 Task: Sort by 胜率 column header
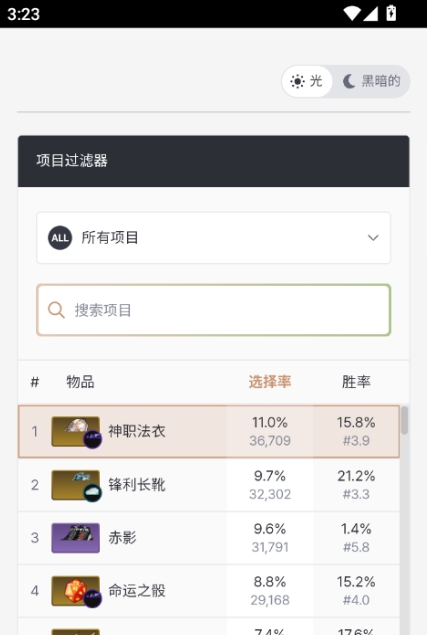pyautogui.click(x=356, y=382)
